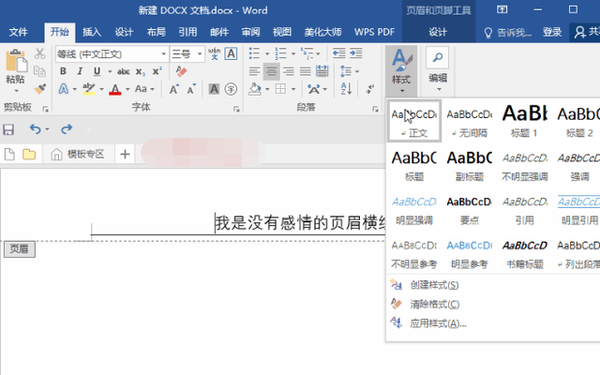The image size is (600, 375).
Task: Click the 模板专区 home tab
Action: click(78, 154)
